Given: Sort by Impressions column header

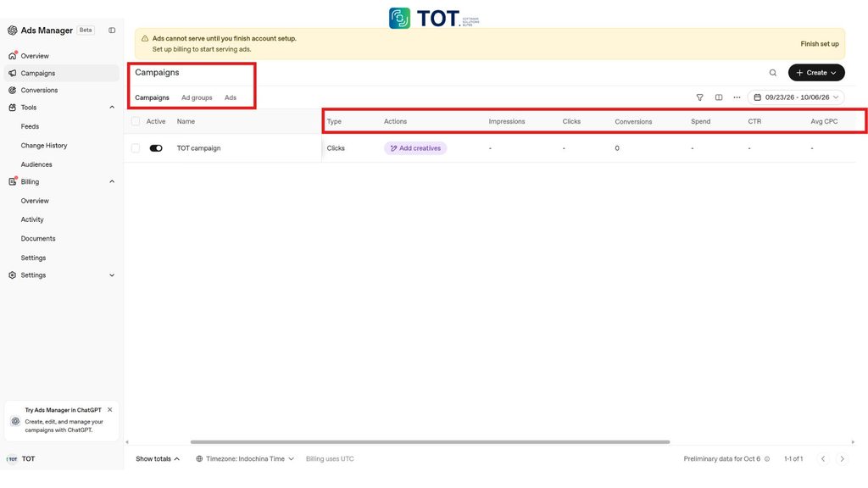Looking at the screenshot, I should [x=507, y=121].
